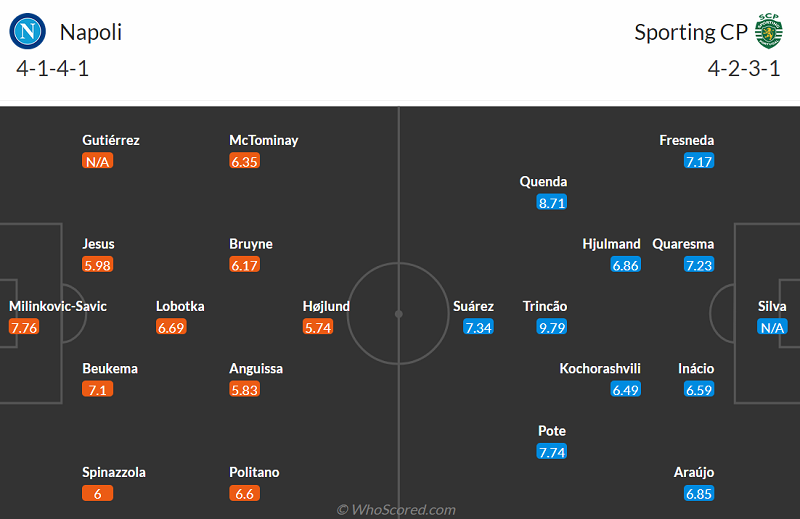This screenshot has width=800, height=519.
Task: Click player name Kochorashvili
Action: click(600, 368)
